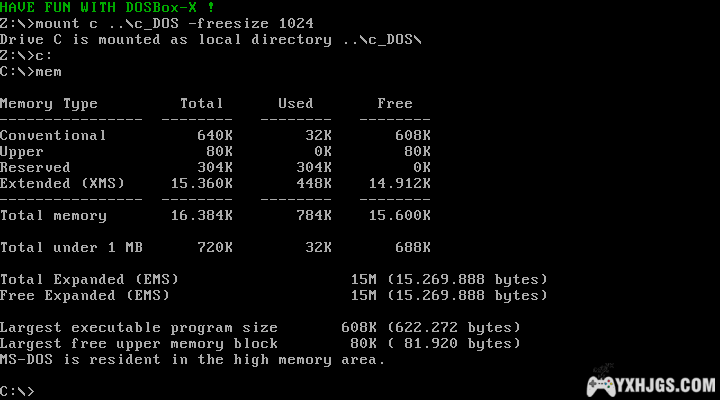Image resolution: width=720 pixels, height=400 pixels.
Task: Click the "Free Expanded (EMS)" line
Action: (x=85, y=295)
